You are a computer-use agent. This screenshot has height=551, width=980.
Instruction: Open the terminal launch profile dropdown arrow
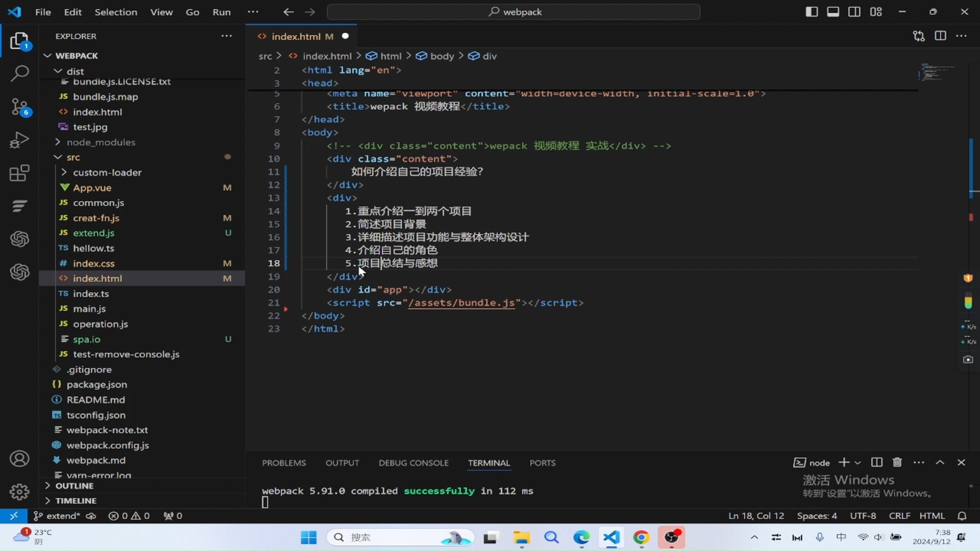click(x=857, y=462)
